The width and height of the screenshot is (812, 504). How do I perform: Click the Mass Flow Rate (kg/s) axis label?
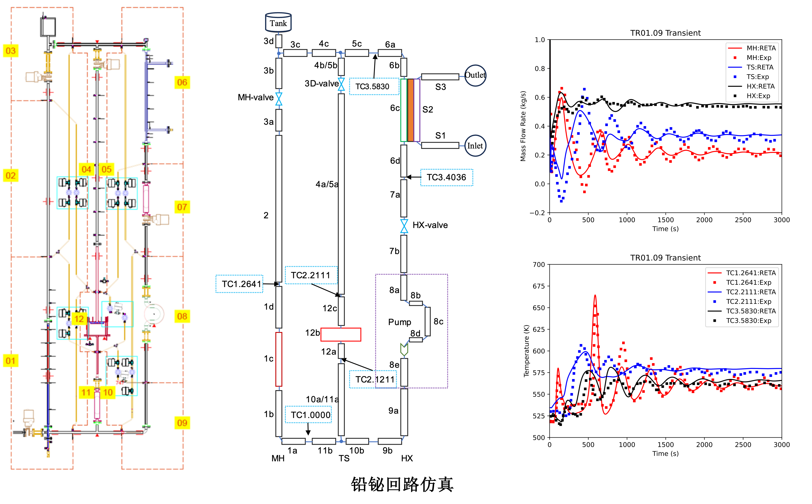pyautogui.click(x=523, y=126)
